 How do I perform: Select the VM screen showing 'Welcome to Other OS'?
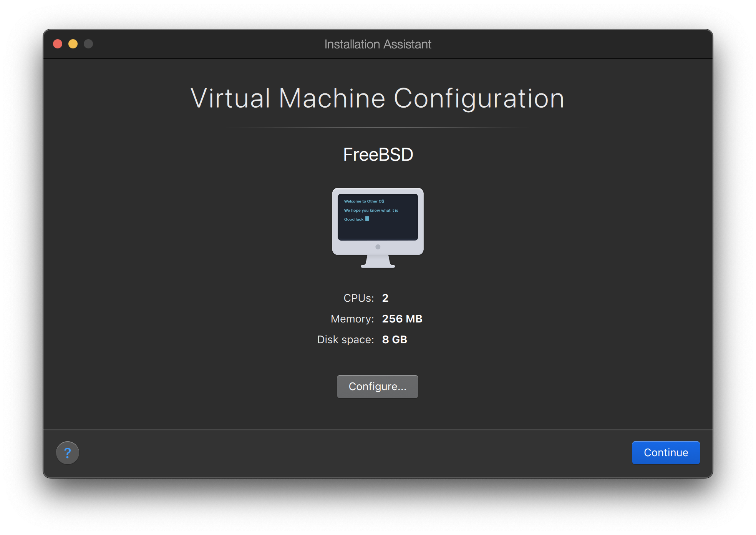coord(378,217)
